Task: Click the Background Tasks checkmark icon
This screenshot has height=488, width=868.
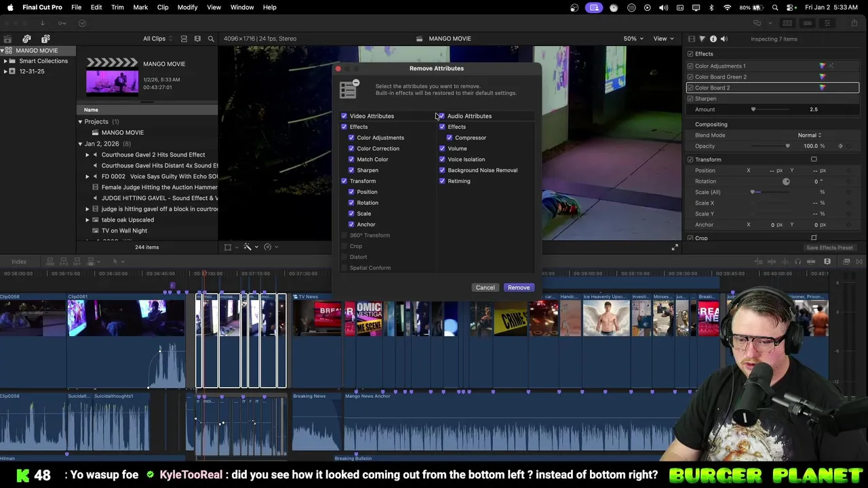Action: pyautogui.click(x=82, y=23)
